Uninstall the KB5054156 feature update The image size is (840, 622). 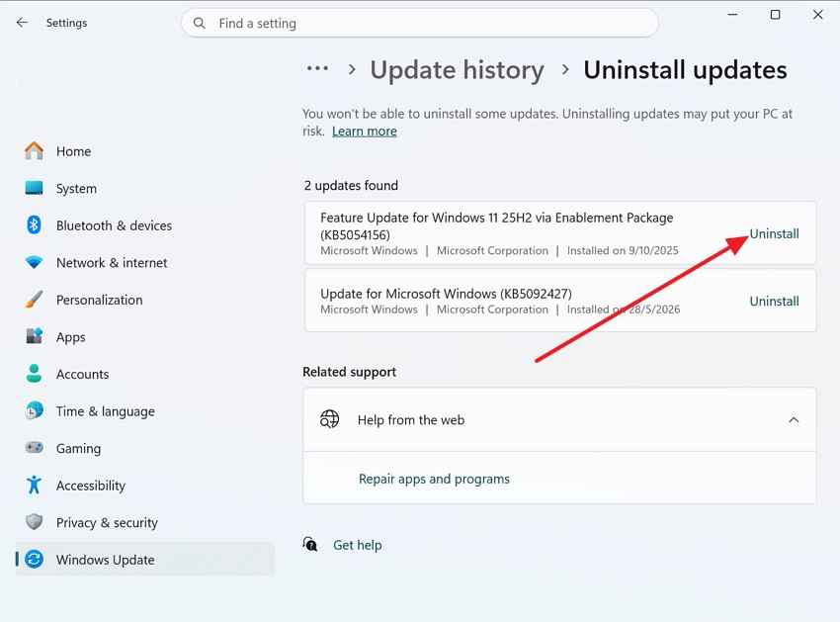(774, 233)
